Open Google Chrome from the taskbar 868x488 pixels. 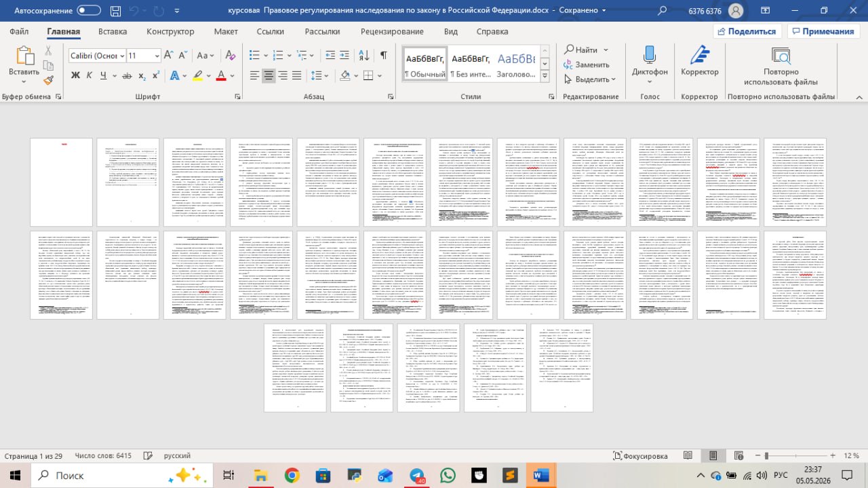pyautogui.click(x=292, y=476)
